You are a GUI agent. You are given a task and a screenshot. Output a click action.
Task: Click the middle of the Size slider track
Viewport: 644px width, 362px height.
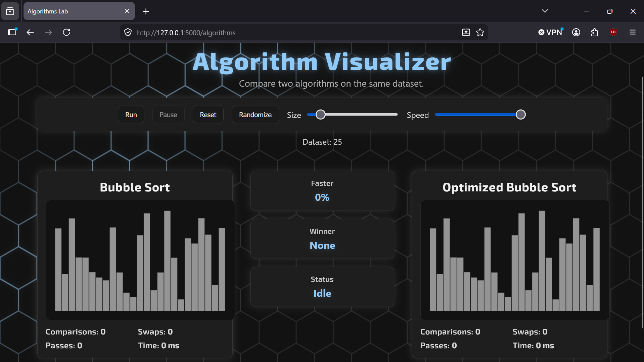pos(353,115)
